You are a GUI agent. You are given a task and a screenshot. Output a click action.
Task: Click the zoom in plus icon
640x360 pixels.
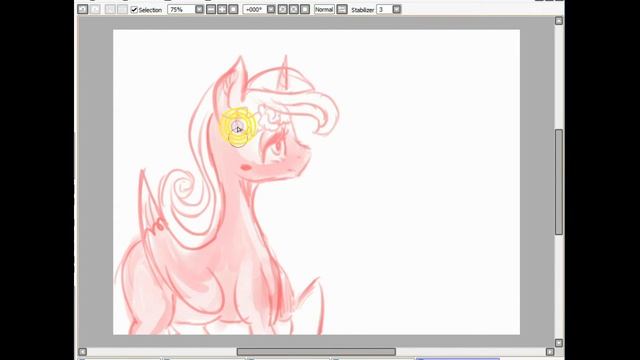coord(222,9)
